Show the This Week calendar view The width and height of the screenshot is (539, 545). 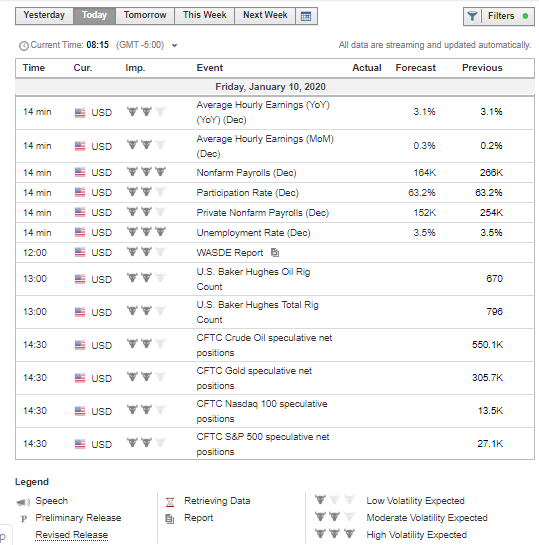205,16
